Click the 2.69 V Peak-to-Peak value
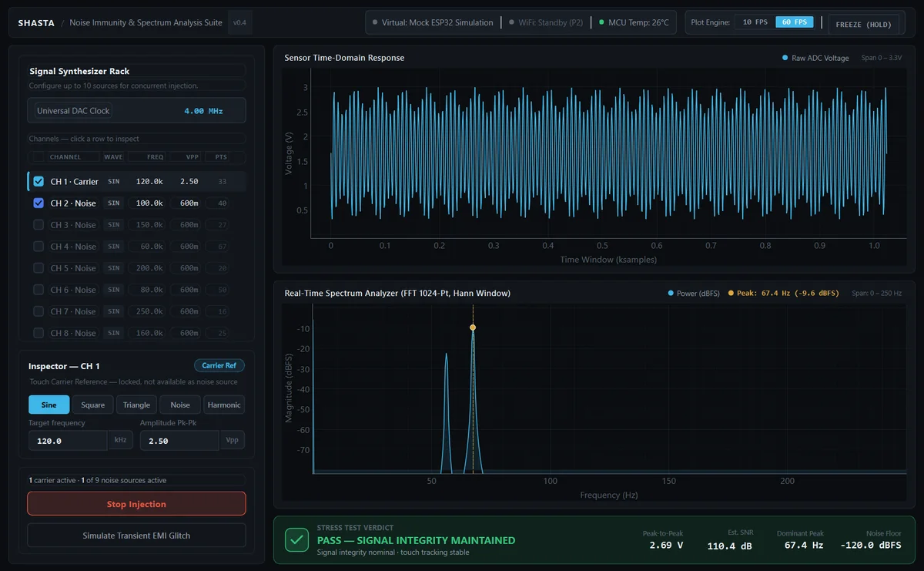 tap(666, 546)
